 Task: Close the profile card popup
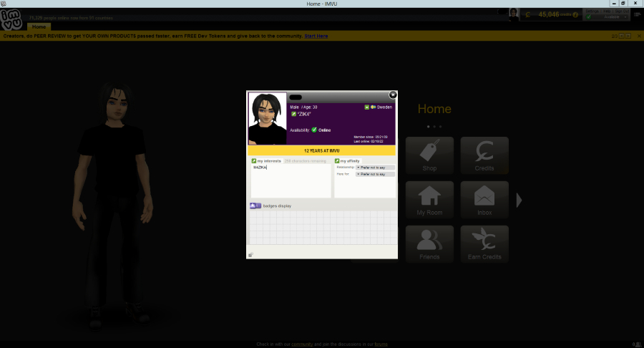pos(393,95)
